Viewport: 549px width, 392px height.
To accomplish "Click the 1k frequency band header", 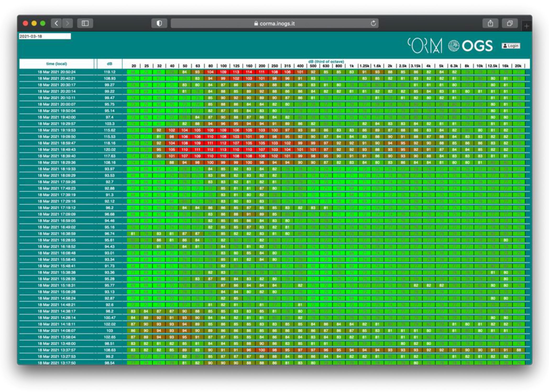I will [x=351, y=66].
